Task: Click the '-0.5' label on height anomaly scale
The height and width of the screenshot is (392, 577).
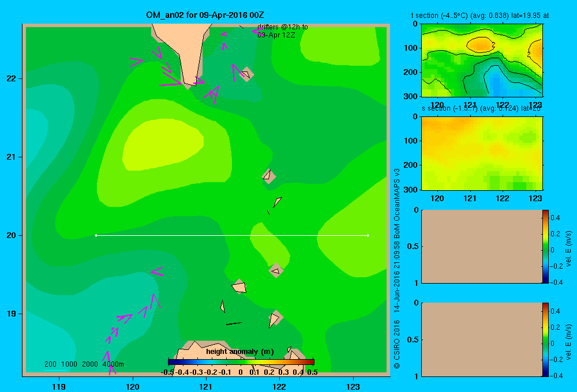Action: (x=168, y=372)
